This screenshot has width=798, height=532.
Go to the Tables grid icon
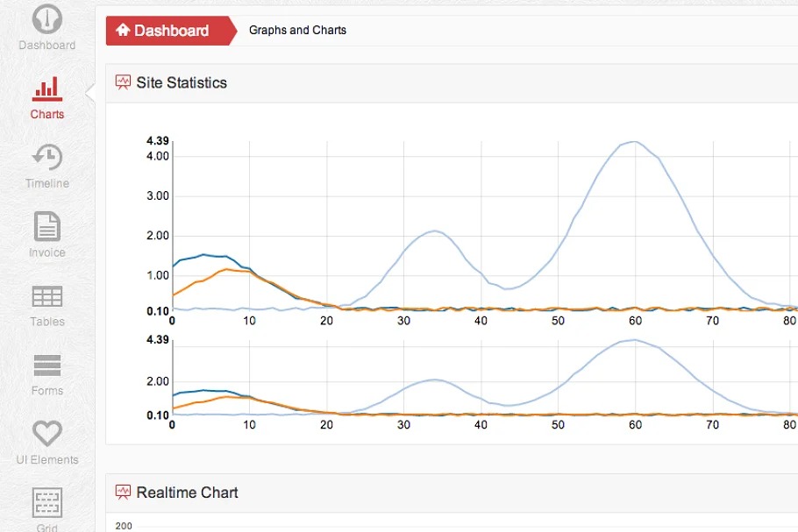pos(46,295)
